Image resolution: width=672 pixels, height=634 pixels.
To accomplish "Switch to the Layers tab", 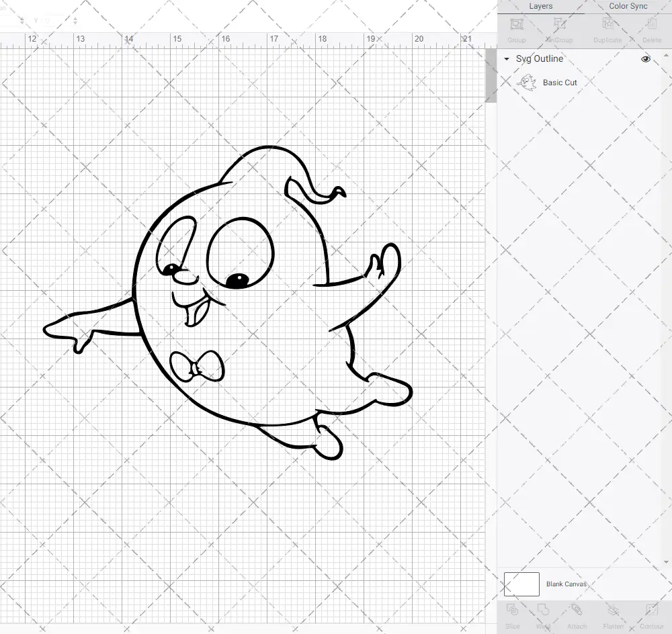I will pyautogui.click(x=540, y=6).
